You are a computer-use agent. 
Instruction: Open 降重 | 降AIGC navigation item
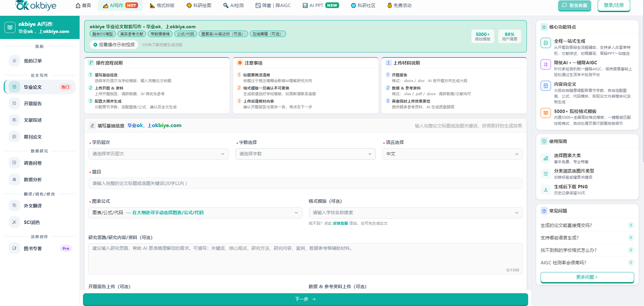pos(273,5)
